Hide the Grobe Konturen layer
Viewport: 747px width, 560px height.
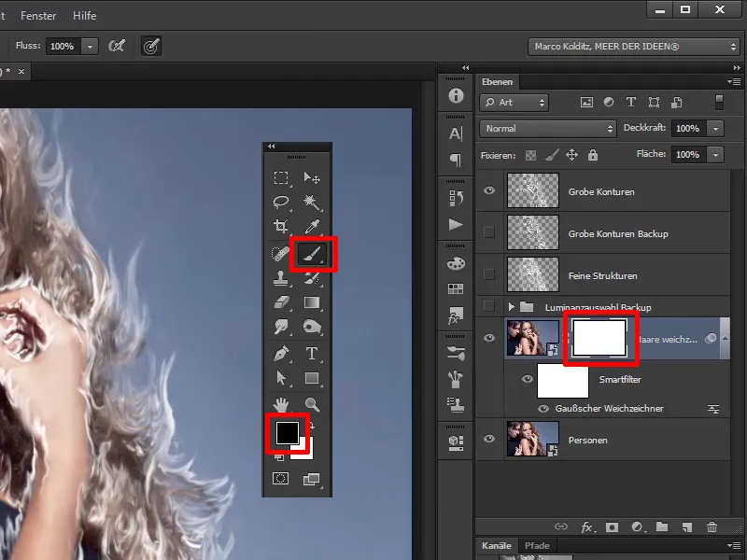point(489,190)
